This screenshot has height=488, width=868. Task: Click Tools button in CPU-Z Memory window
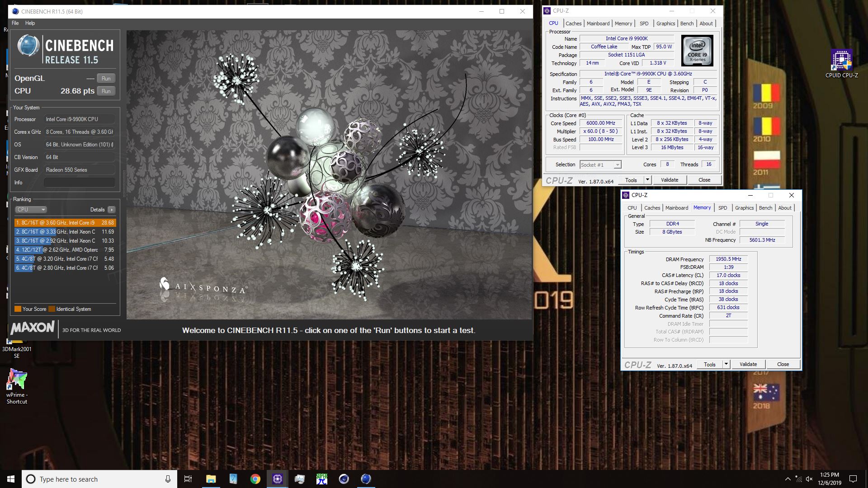tap(710, 364)
